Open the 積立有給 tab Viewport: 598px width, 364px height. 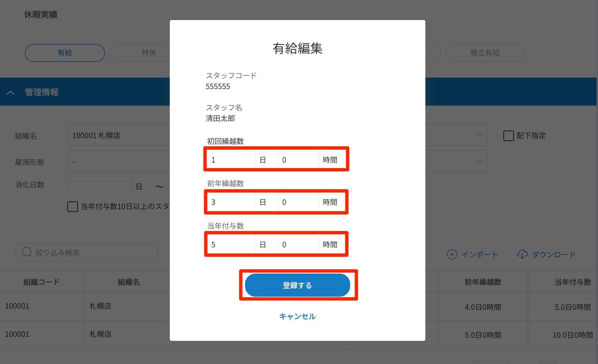tap(485, 53)
